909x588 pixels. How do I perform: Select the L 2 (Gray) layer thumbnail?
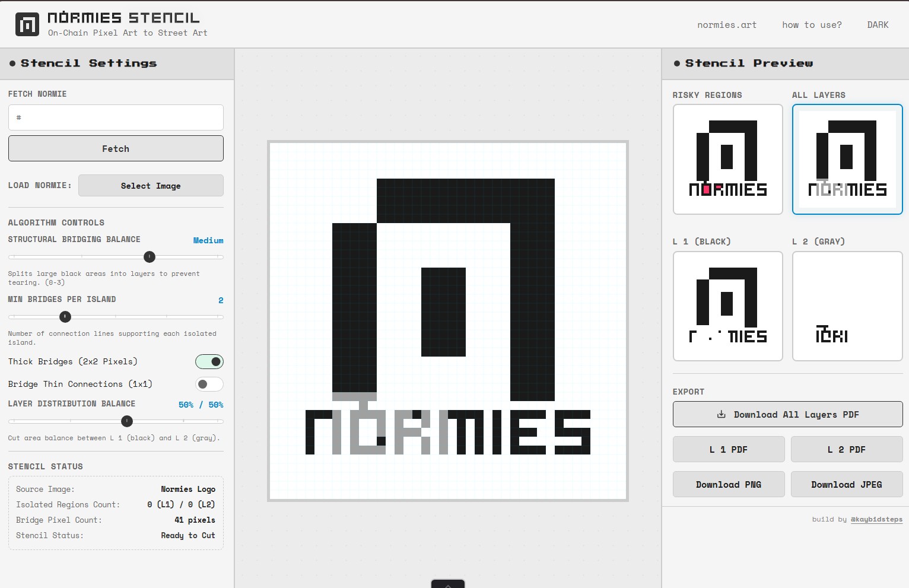coord(847,306)
